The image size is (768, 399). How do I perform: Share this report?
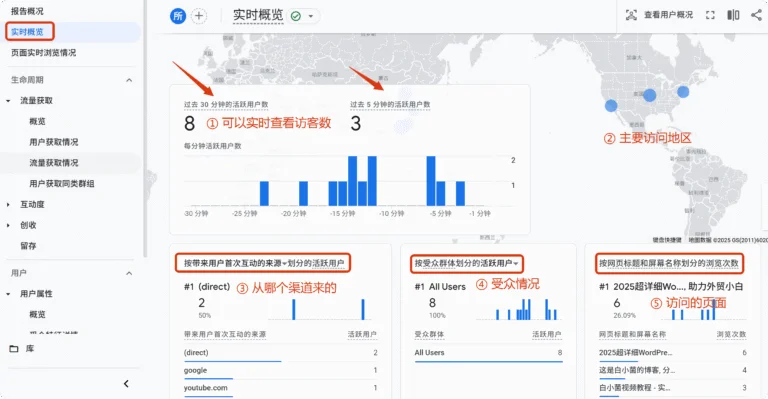[x=756, y=15]
